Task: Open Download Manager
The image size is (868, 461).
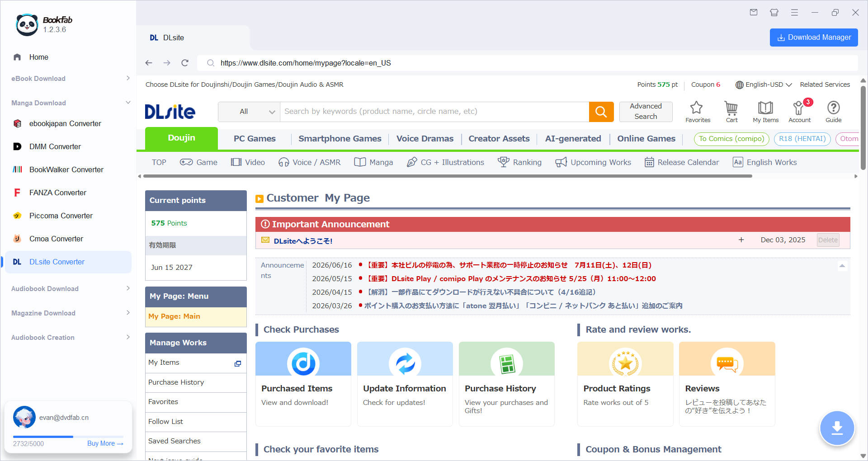Action: tap(814, 38)
